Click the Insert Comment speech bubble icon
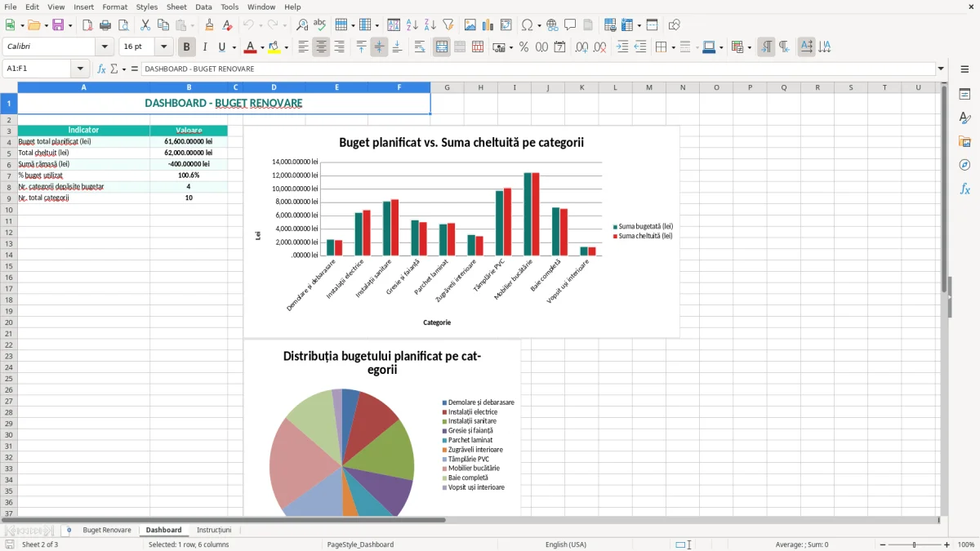This screenshot has height=551, width=980. pos(570,25)
